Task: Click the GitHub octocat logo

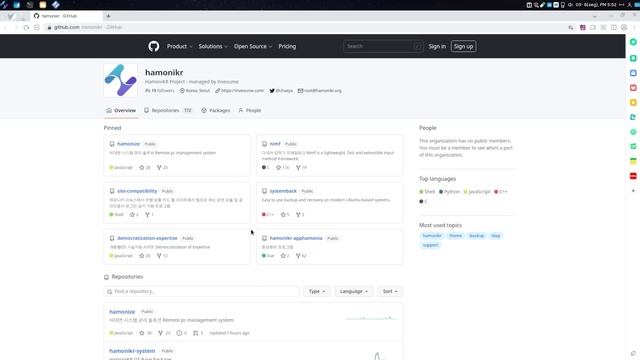Action: click(153, 46)
